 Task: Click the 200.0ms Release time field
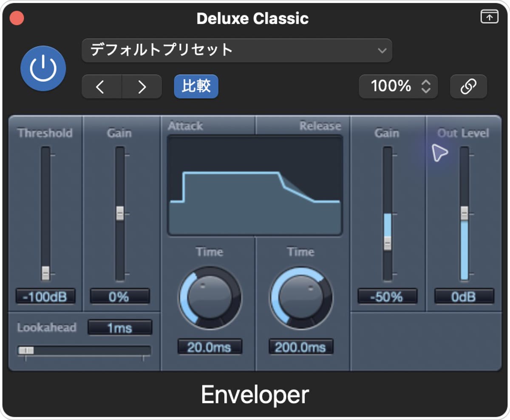tap(301, 347)
